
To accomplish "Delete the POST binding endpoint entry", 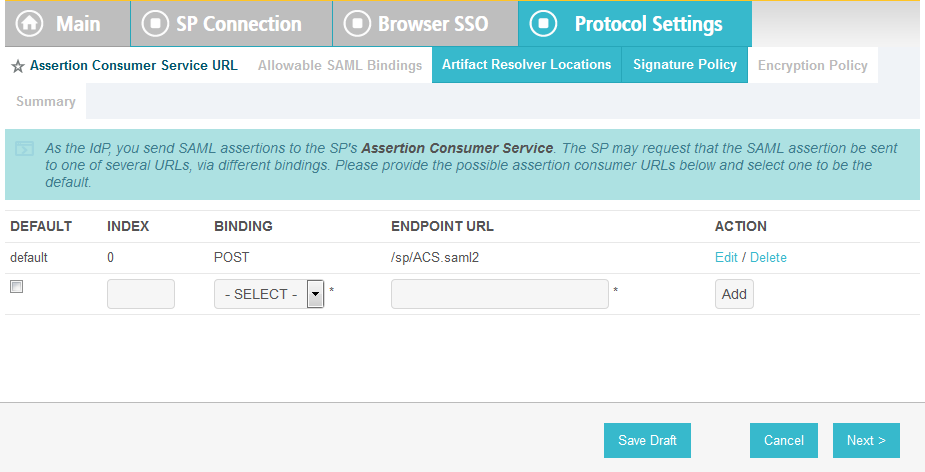I will pyautogui.click(x=768, y=257).
